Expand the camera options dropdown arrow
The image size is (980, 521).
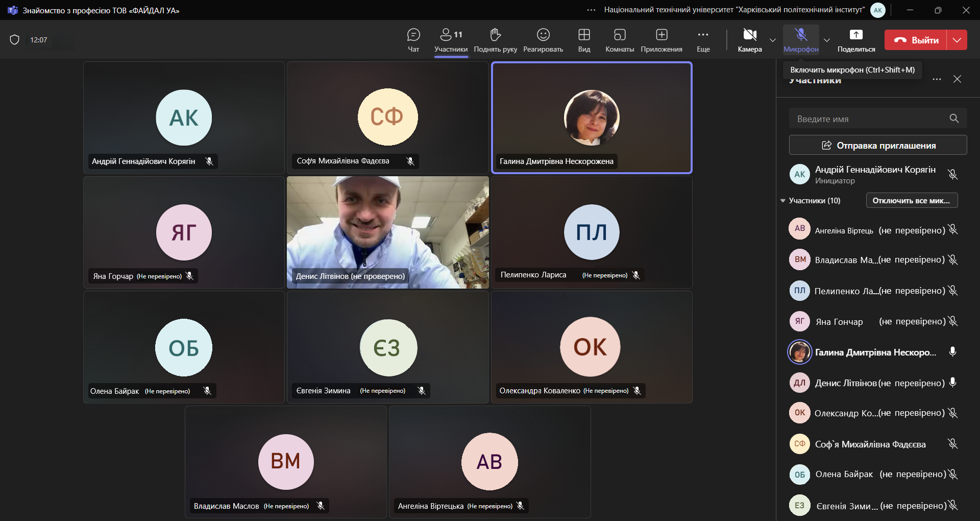pos(773,40)
